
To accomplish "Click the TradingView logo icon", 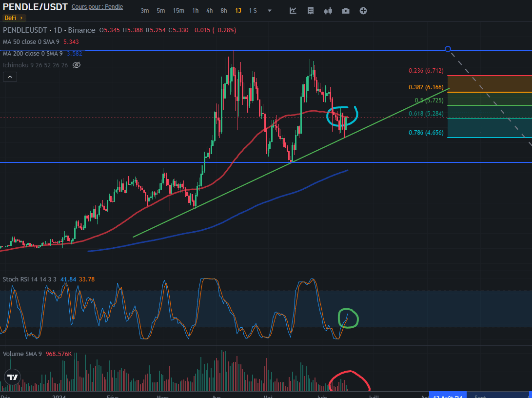I will 13,378.
